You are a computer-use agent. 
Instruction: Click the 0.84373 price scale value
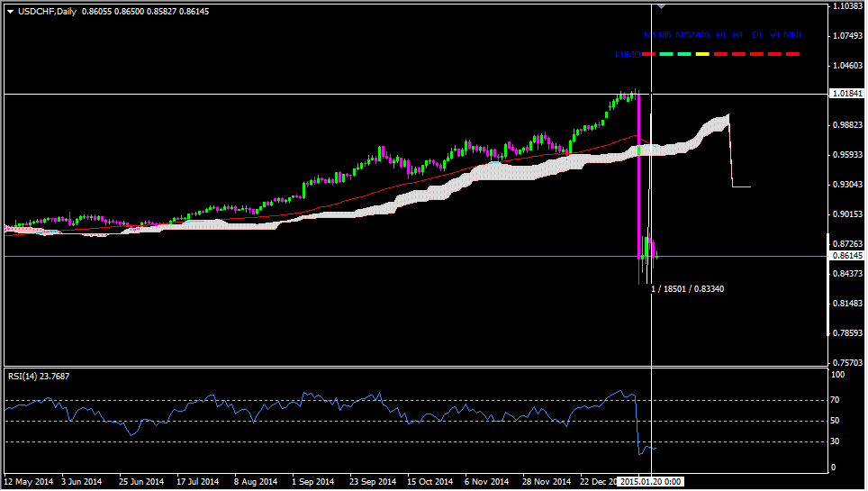coord(847,274)
